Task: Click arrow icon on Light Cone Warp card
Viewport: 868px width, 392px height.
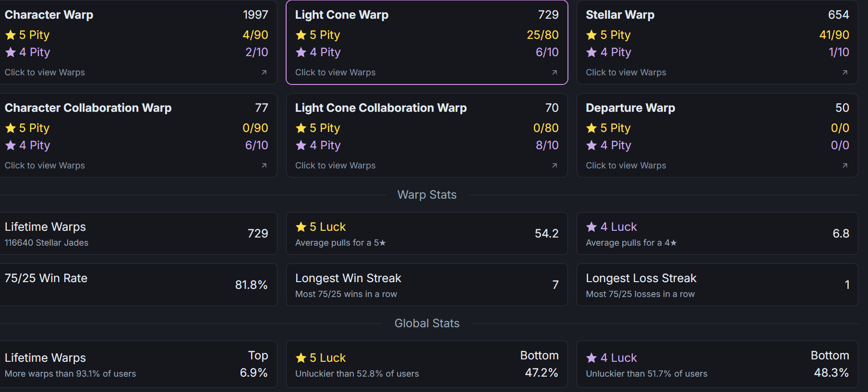Action: click(x=555, y=72)
